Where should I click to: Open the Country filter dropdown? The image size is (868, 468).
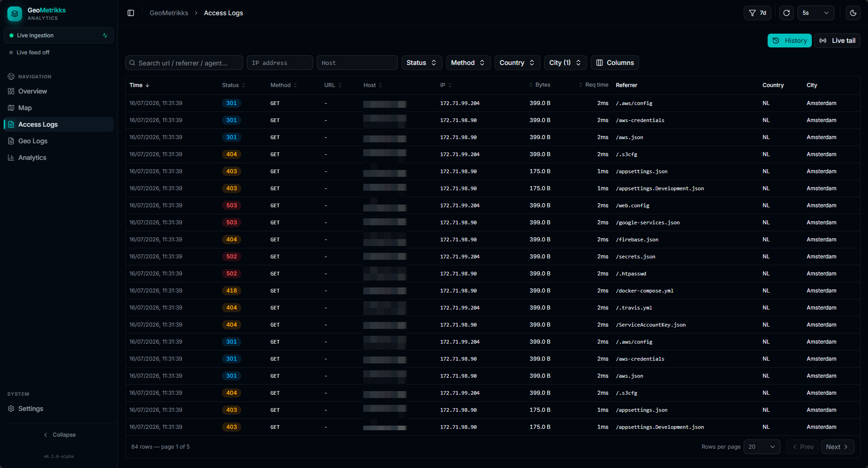click(x=517, y=63)
